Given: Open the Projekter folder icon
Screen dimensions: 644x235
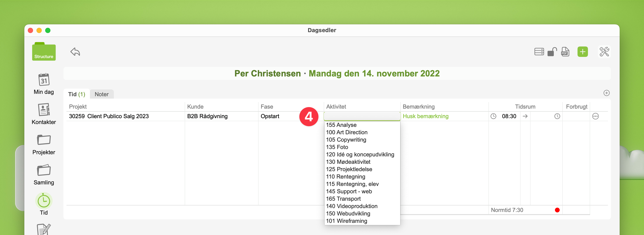Looking at the screenshot, I should click(44, 144).
